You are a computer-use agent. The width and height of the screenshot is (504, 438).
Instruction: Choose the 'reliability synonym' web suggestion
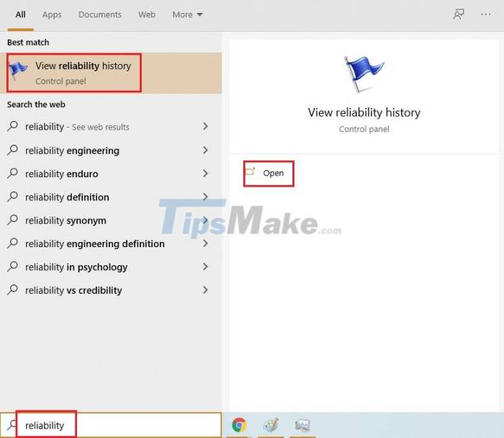[66, 220]
